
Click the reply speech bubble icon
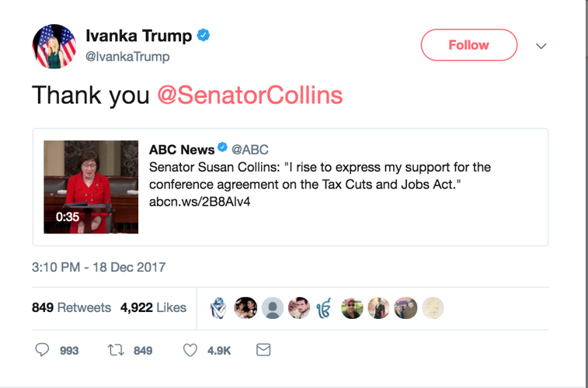43,351
